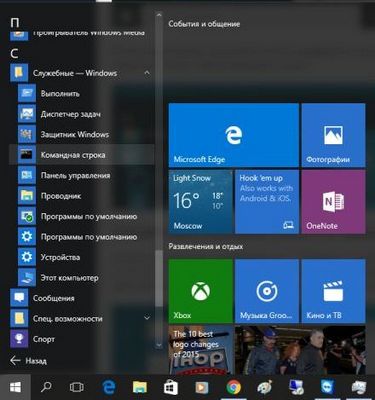Click app list scrollbar down arrow
Screen dimensions: 375x400
tap(159, 345)
